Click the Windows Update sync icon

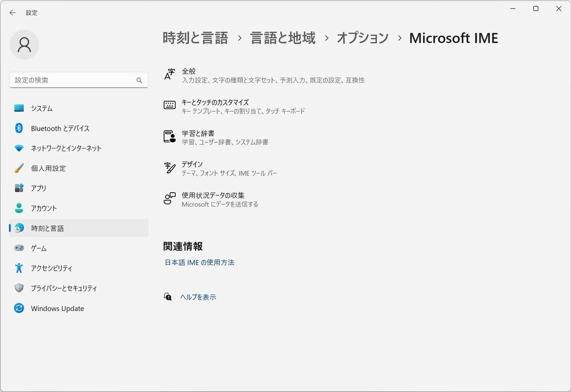click(19, 308)
